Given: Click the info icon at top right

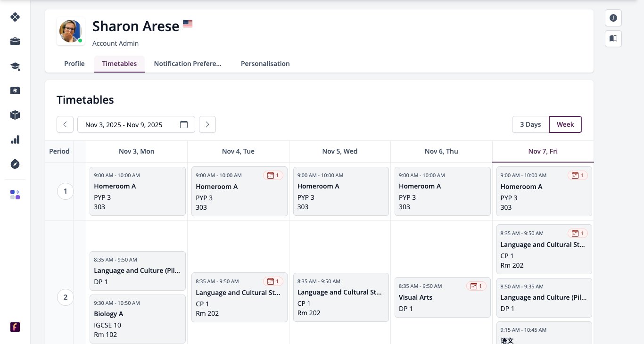Looking at the screenshot, I should 613,18.
